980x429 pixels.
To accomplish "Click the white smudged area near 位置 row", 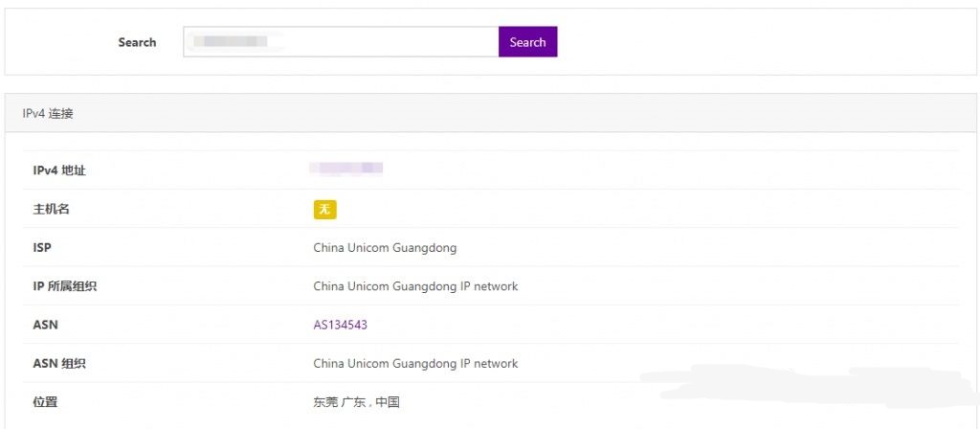I will [804, 388].
